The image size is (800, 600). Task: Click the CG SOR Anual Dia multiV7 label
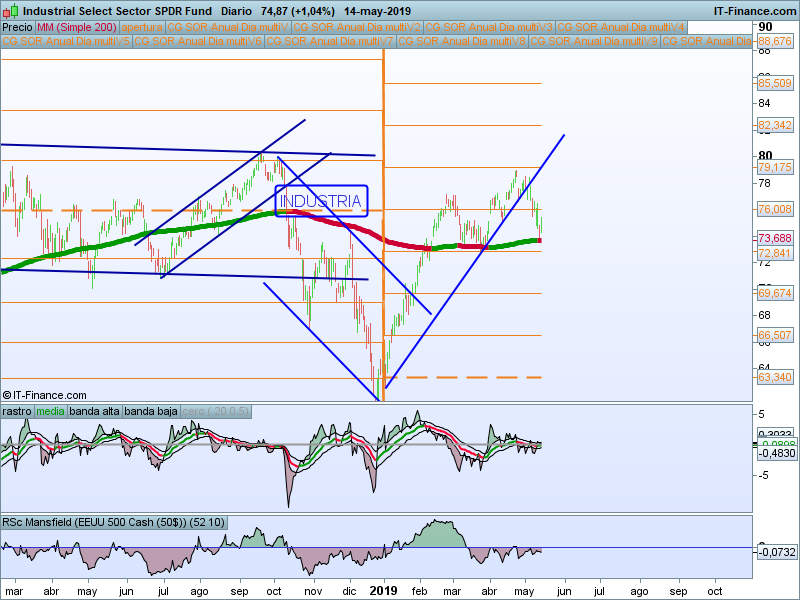(330, 41)
